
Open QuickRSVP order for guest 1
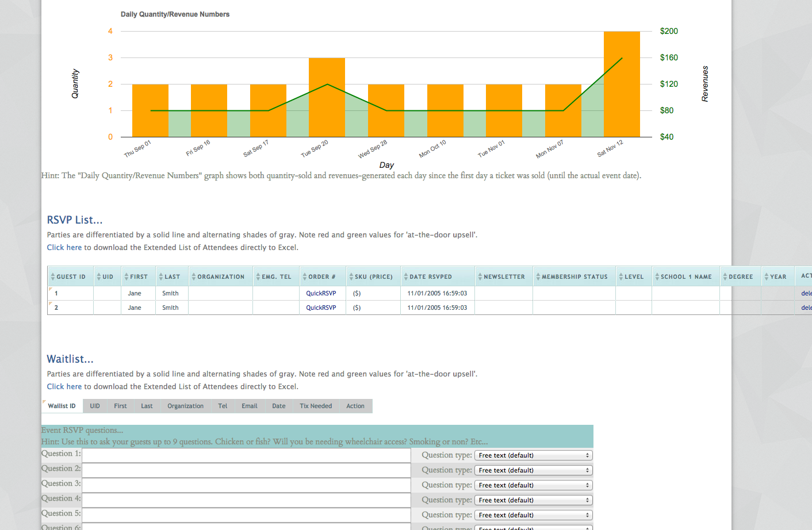click(321, 293)
